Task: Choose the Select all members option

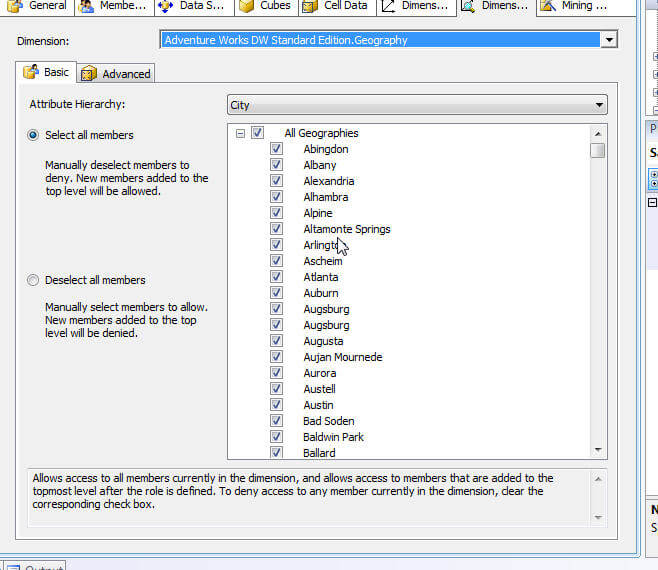Action: click(x=34, y=135)
